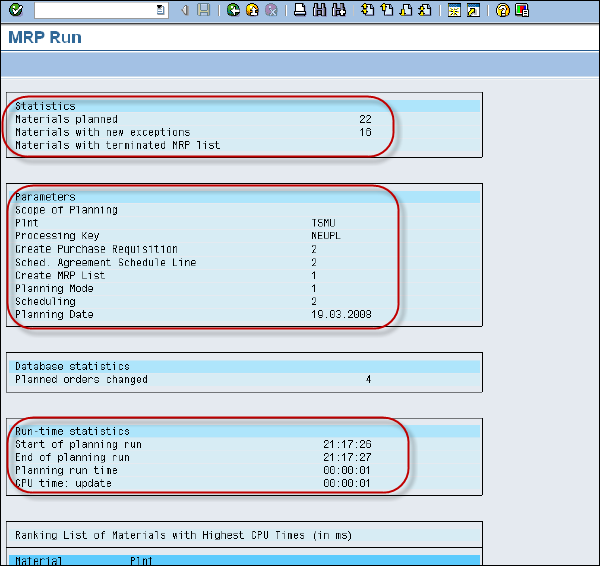Jump to the last page icon
Image resolution: width=600 pixels, height=566 pixels.
tap(425, 10)
